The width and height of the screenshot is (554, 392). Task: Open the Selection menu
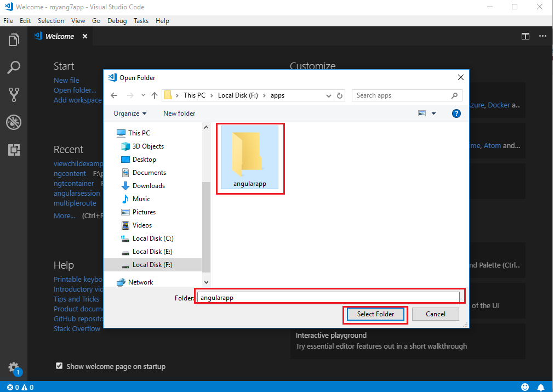point(51,21)
